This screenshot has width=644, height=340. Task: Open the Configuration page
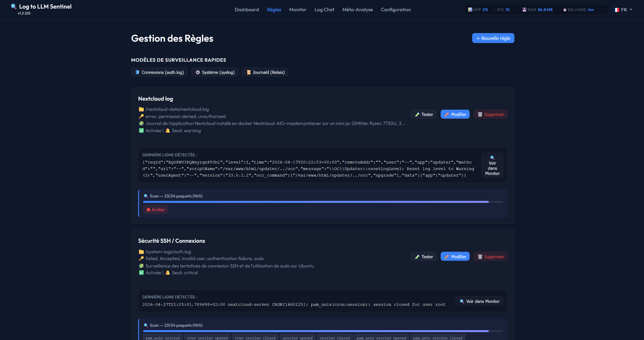396,9
